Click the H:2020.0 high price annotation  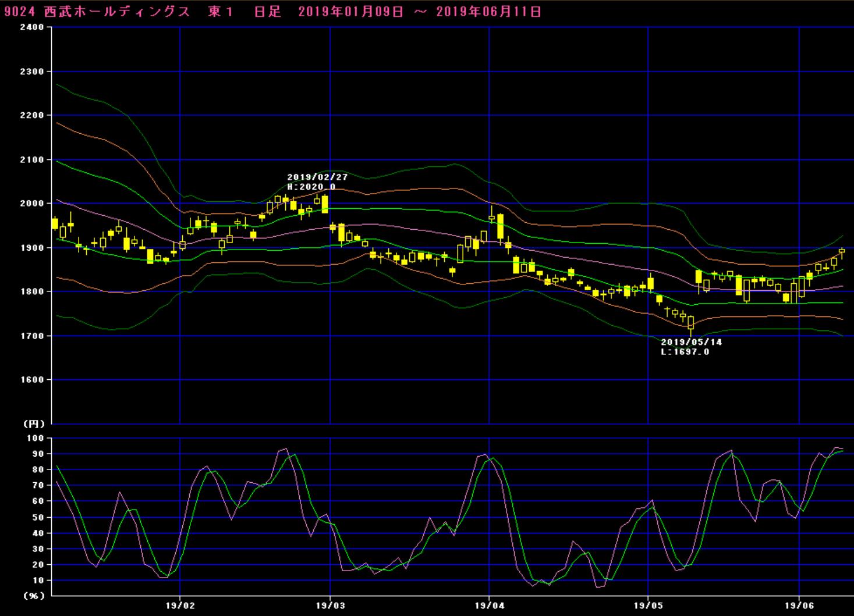311,187
